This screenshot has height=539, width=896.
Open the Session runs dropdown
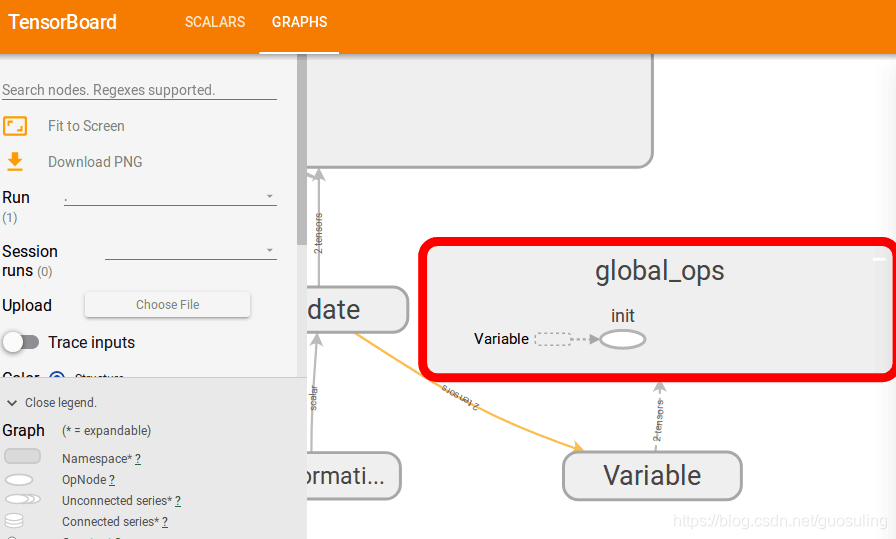191,251
